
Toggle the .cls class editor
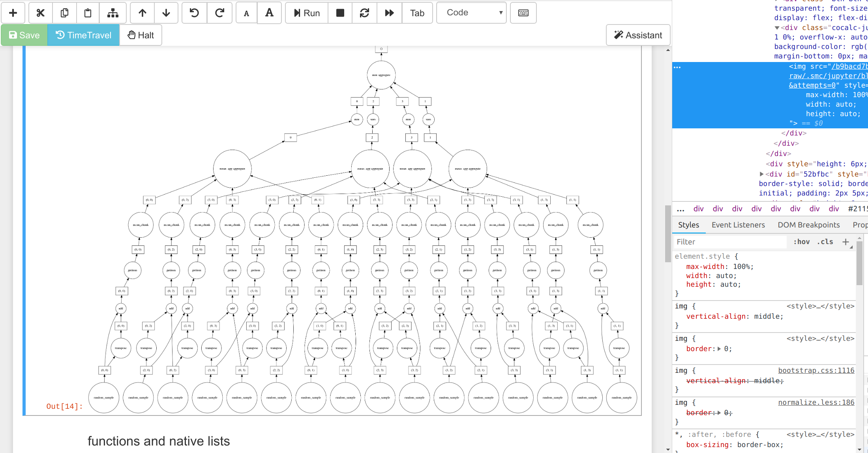click(x=825, y=242)
